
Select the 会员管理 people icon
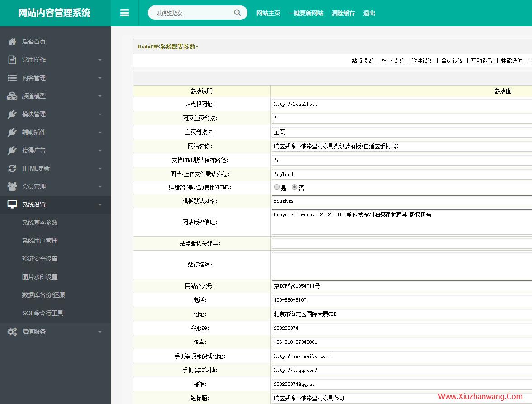12,186
